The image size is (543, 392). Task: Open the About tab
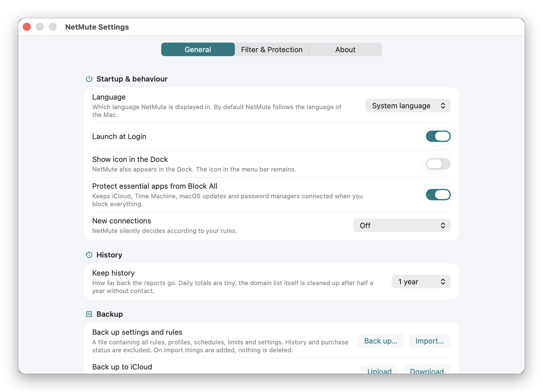point(345,49)
